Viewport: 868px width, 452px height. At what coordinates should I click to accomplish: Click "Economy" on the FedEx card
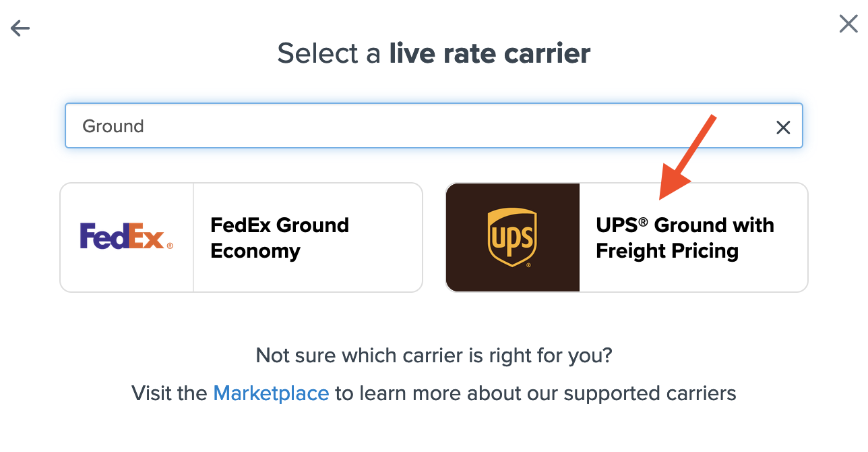[255, 251]
